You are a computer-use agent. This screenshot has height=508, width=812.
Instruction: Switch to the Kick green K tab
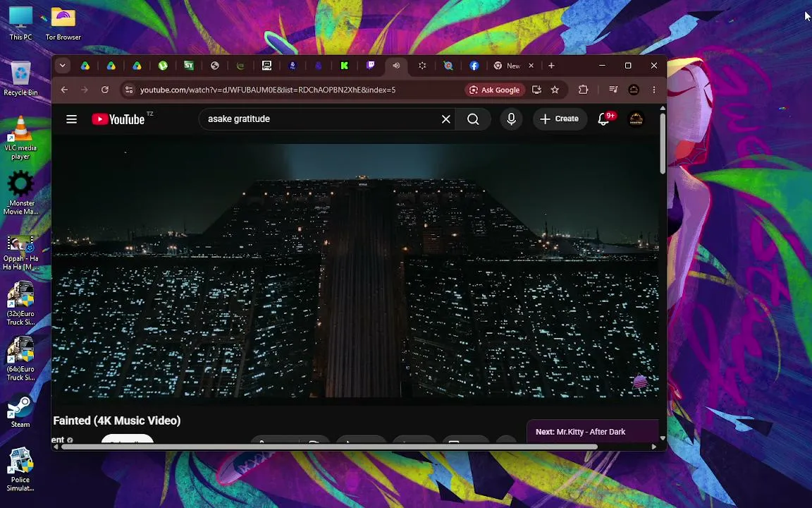pos(345,66)
